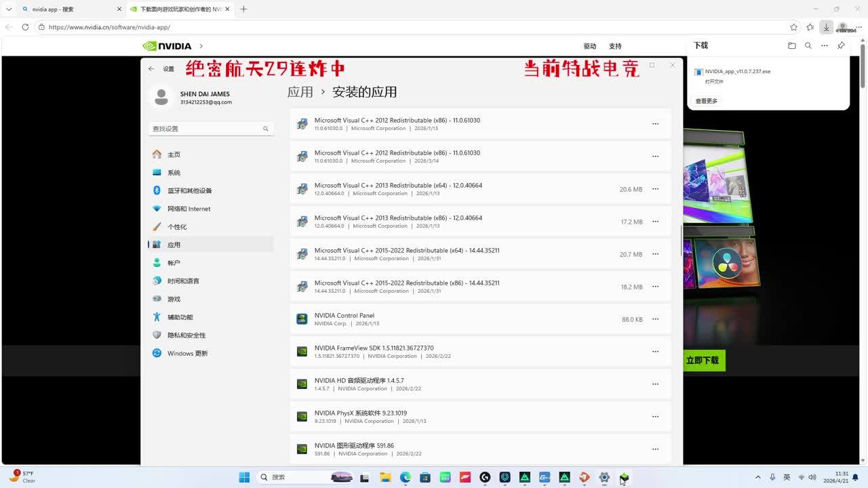The image size is (868, 488).
Task: Open more options for NVIDIA HD 音频驱动程序
Action: [x=655, y=384]
